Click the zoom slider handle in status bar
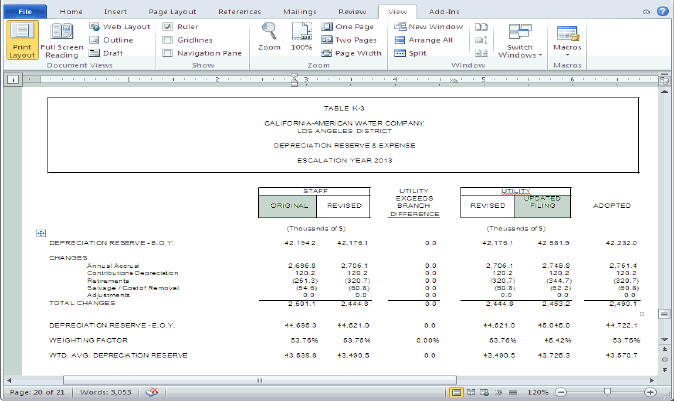Viewport: 674px width, 401px height. click(608, 392)
